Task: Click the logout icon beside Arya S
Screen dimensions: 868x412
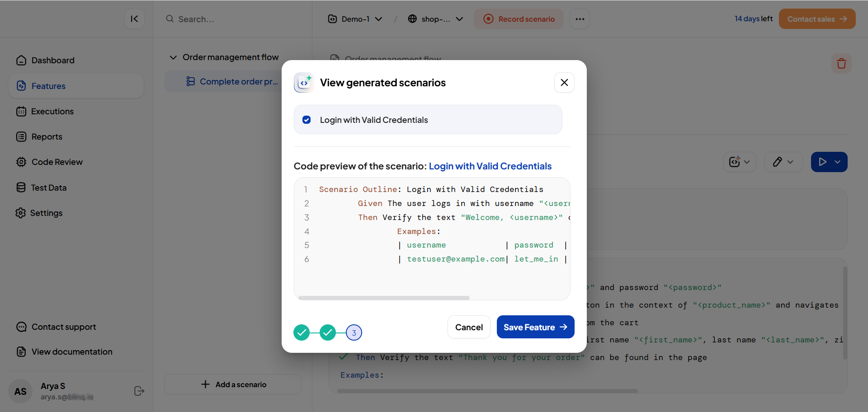Action: click(139, 391)
